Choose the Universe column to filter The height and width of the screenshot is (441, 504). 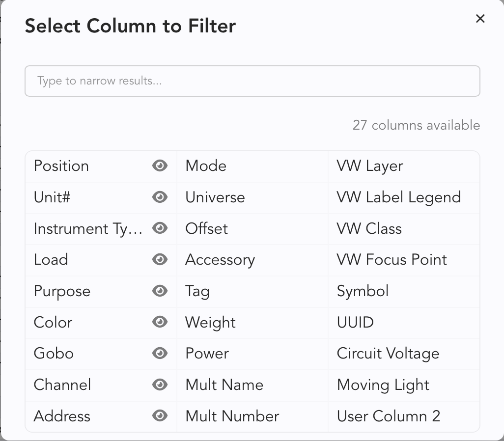(x=215, y=197)
